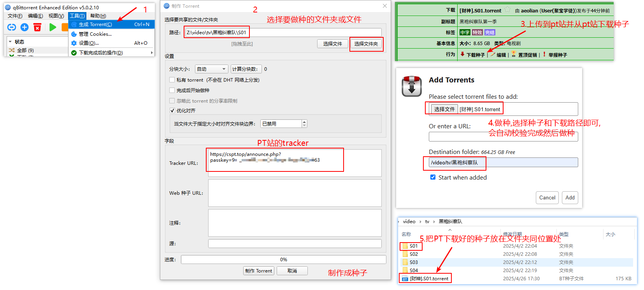
Task: Click the 制作 Torrent dialog title icon
Action: click(x=167, y=6)
